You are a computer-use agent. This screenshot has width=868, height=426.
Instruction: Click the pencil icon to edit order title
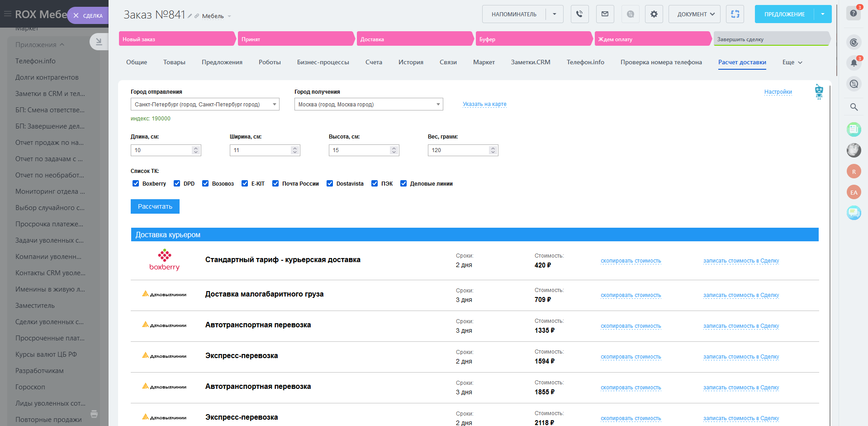tap(190, 16)
